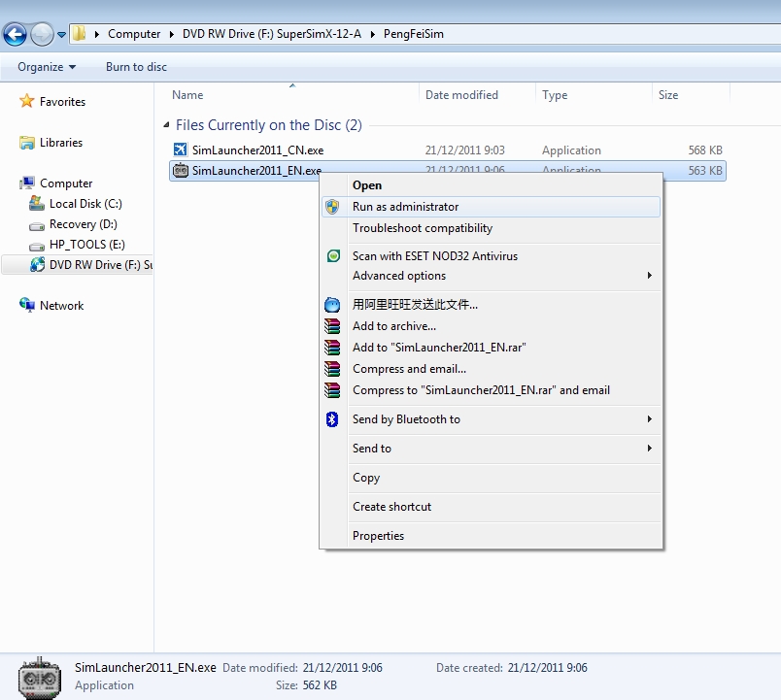Click Computer in the address breadcrumb
The width and height of the screenshot is (781, 700).
point(134,34)
